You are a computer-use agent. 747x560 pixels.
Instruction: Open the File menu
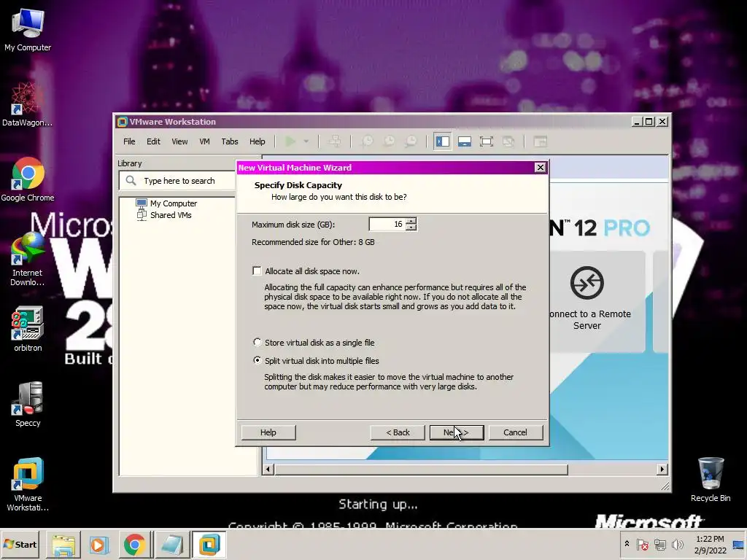tap(129, 141)
